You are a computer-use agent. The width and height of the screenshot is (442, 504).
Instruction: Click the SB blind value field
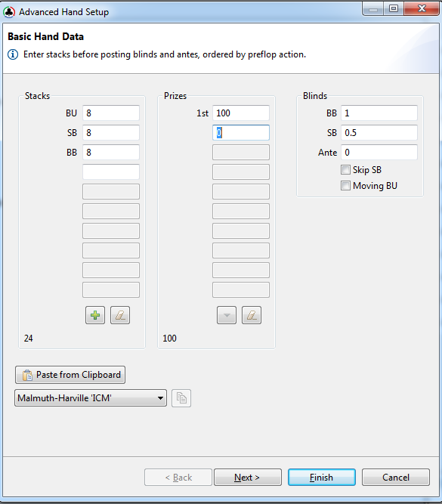pos(379,133)
